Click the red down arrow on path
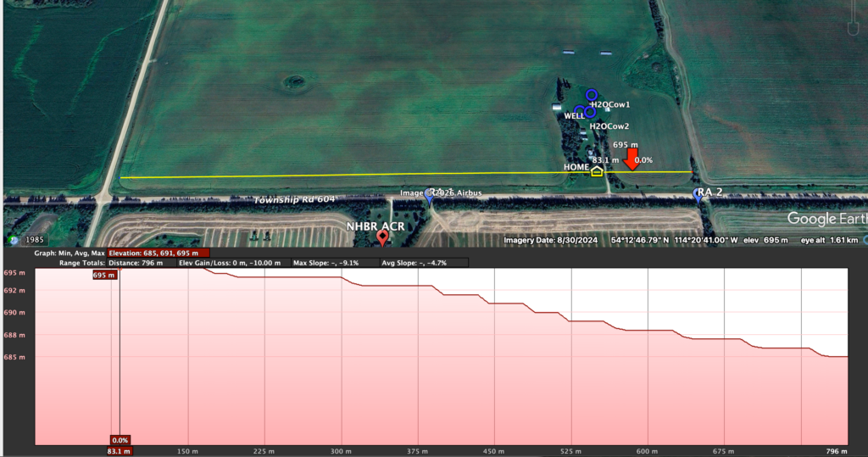The height and width of the screenshot is (457, 868). pos(631,159)
